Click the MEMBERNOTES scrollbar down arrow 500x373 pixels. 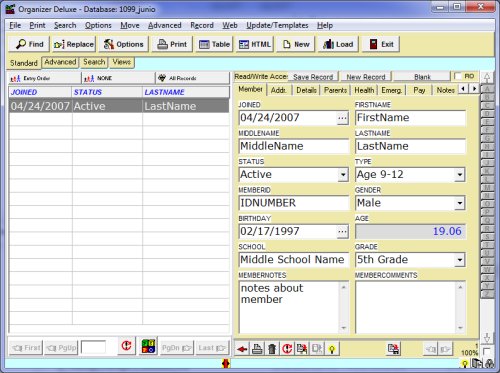pos(344,328)
